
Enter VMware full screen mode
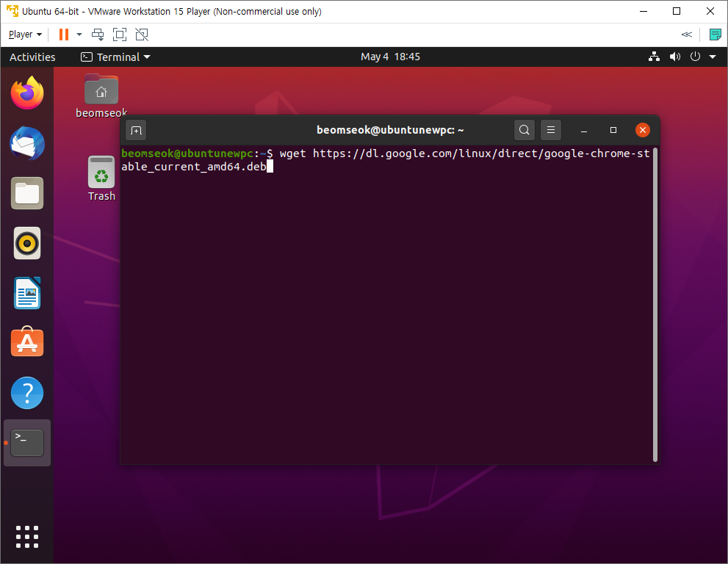[119, 35]
